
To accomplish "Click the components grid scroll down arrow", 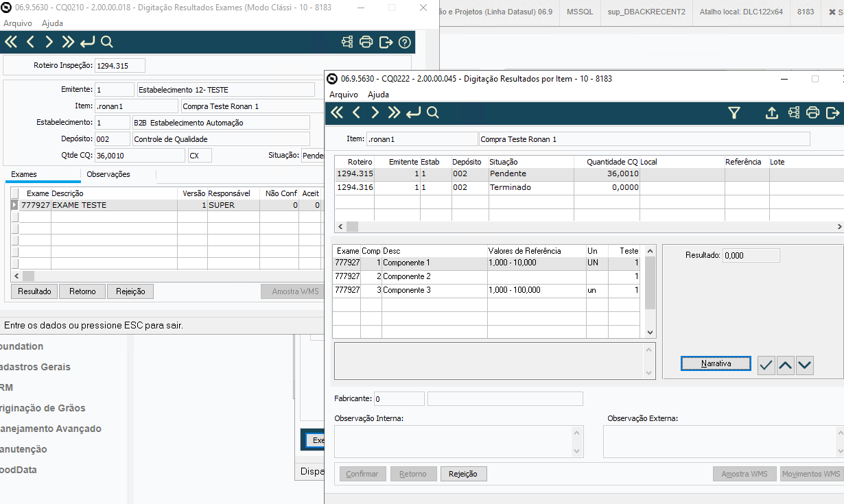I will (650, 333).
